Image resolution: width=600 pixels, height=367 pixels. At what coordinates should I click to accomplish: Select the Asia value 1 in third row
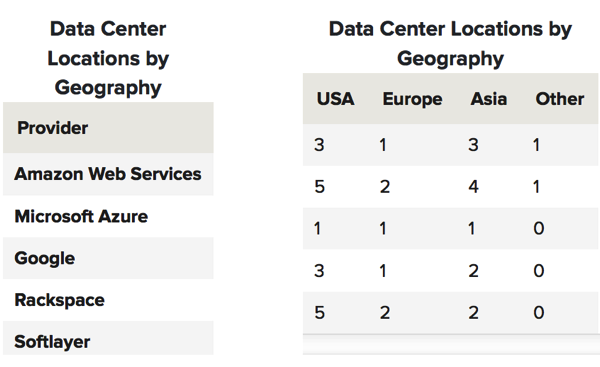click(x=471, y=228)
